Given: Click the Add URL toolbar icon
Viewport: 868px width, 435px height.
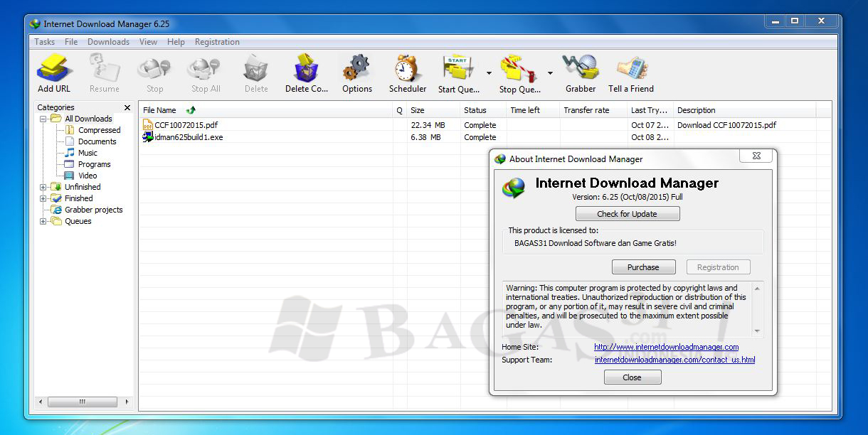Looking at the screenshot, I should coord(54,68).
